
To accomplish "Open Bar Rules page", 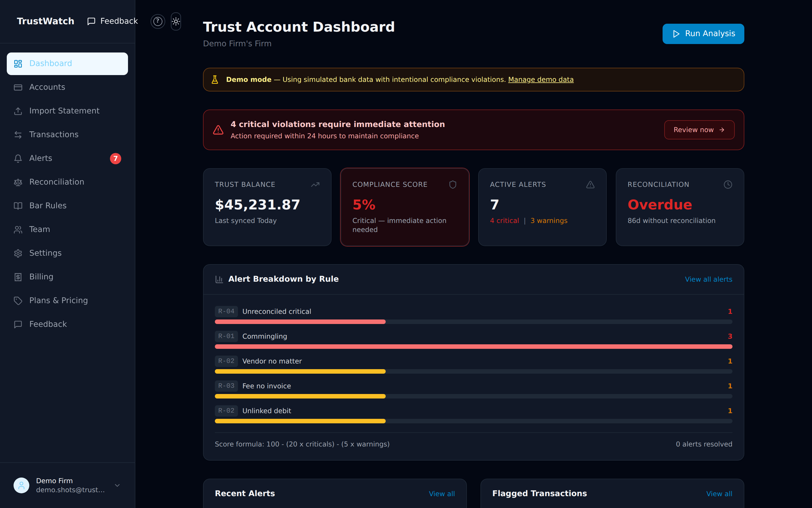I will pyautogui.click(x=67, y=206).
